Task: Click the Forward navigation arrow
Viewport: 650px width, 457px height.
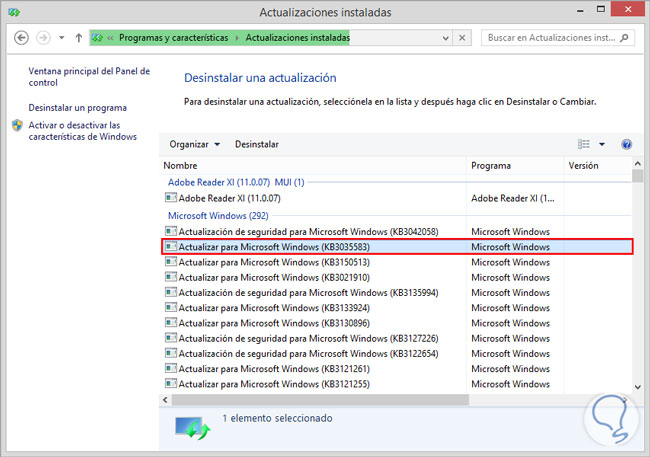Action: pos(43,38)
